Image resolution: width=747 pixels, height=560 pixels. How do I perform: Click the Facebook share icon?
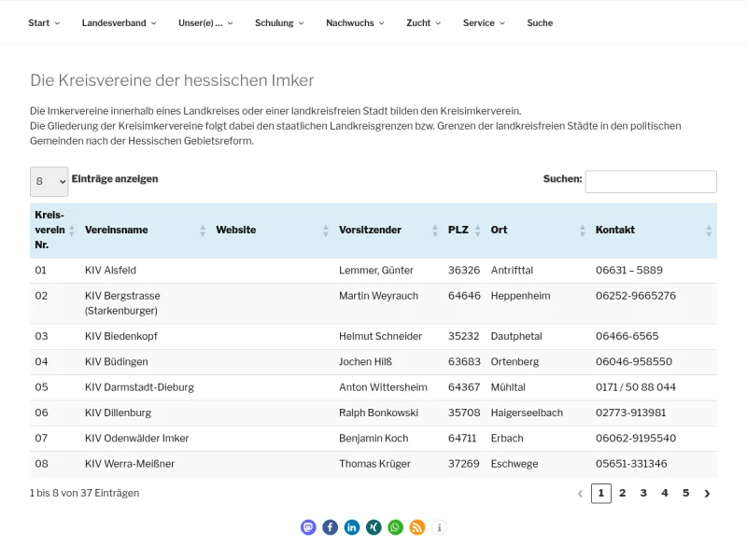pyautogui.click(x=330, y=527)
